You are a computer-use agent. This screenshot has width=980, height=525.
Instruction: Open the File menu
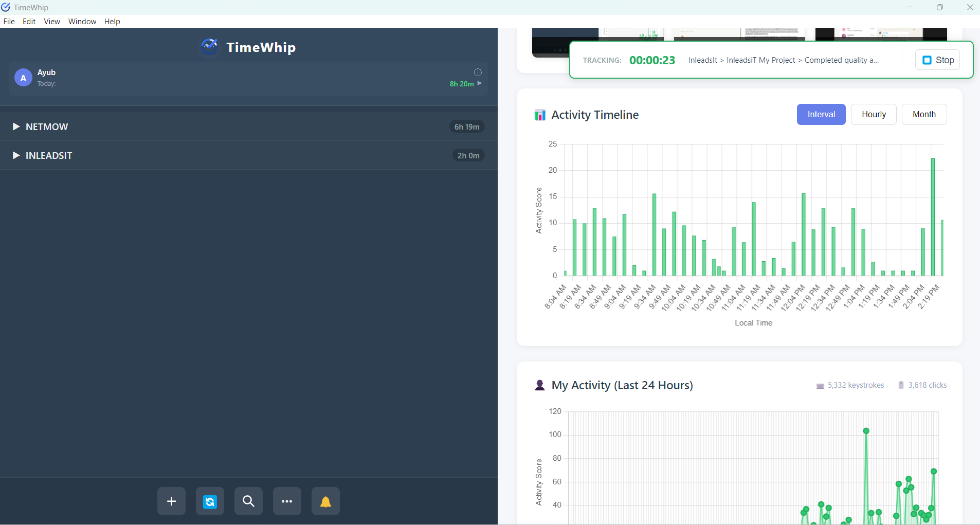(9, 21)
